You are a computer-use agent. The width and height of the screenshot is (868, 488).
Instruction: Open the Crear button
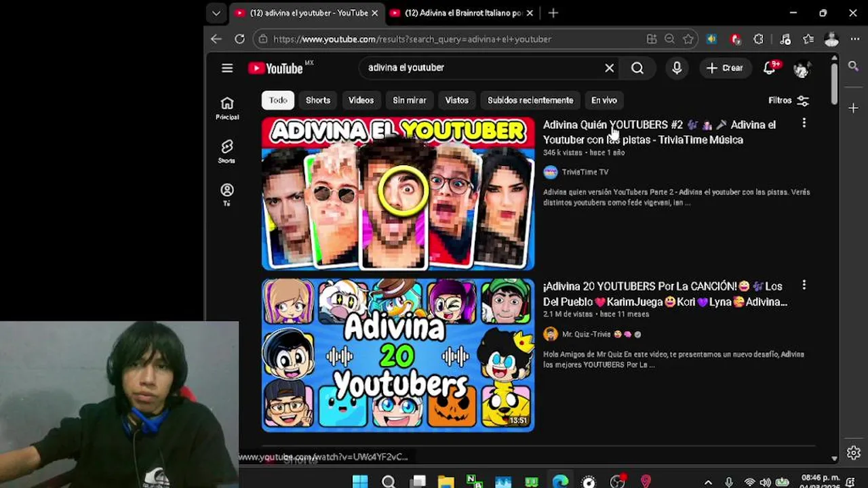click(724, 68)
